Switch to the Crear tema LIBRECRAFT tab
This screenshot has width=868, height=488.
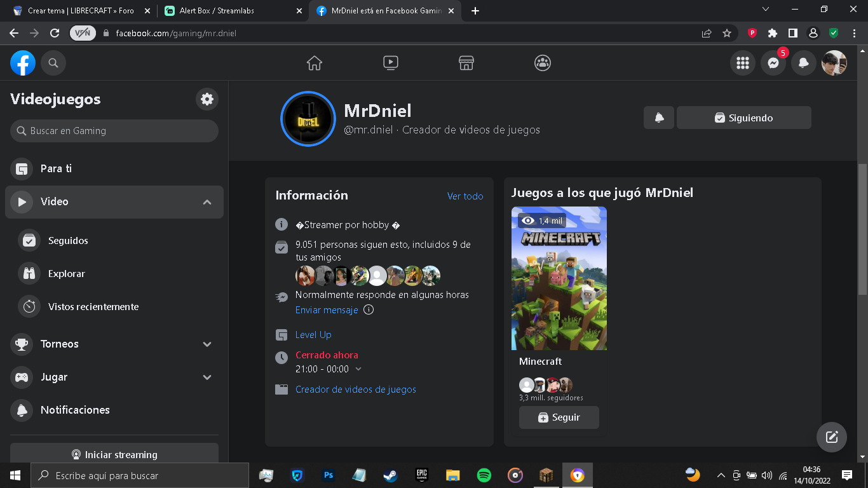tap(81, 11)
